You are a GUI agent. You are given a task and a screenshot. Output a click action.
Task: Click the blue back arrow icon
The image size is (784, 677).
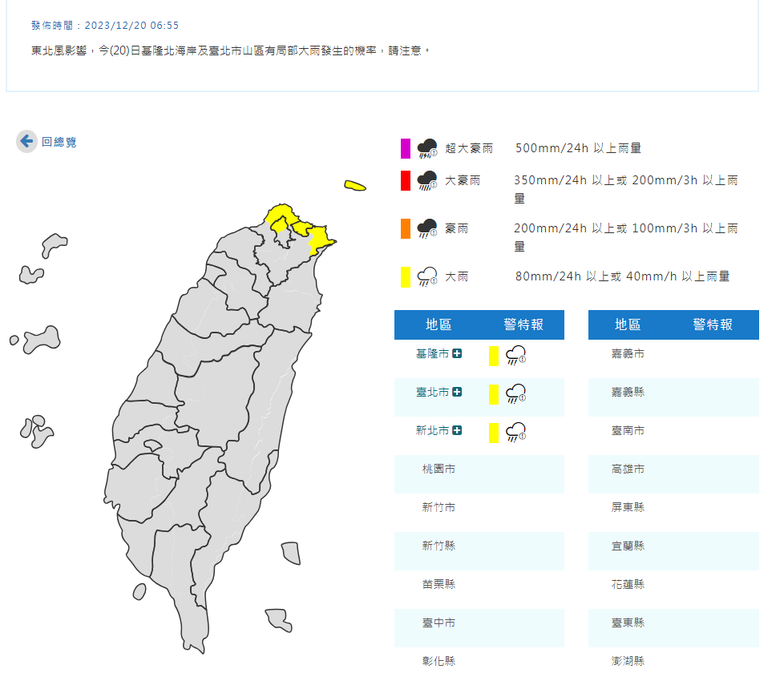26,141
